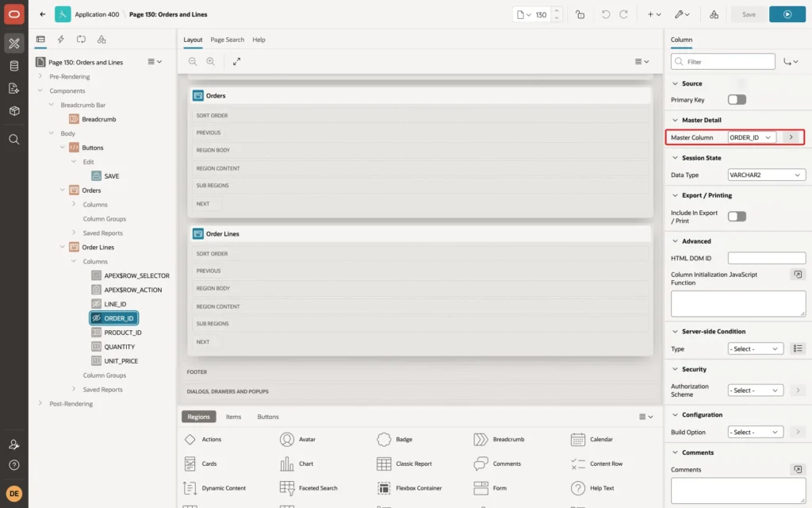Open the Data Type VARCHAR2 dropdown
Screen dimensions: 812x508
click(767, 175)
